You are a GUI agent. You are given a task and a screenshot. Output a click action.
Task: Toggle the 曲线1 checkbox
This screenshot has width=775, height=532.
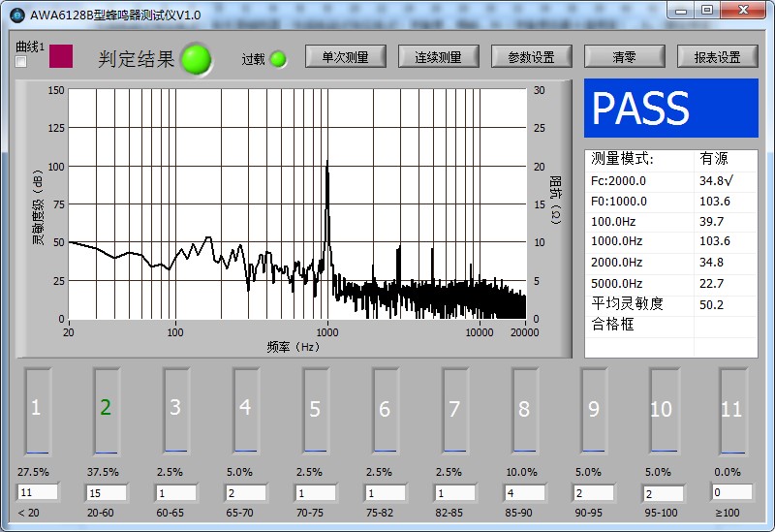[x=21, y=62]
